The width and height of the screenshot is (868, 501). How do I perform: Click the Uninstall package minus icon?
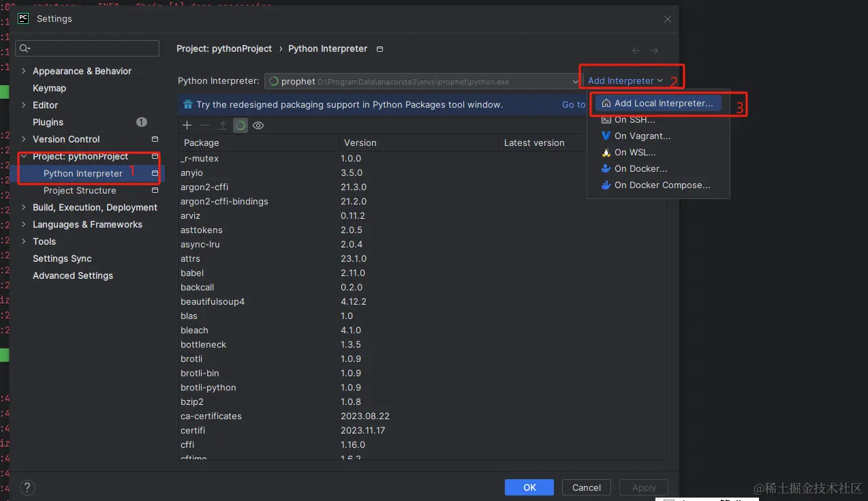[x=203, y=125]
